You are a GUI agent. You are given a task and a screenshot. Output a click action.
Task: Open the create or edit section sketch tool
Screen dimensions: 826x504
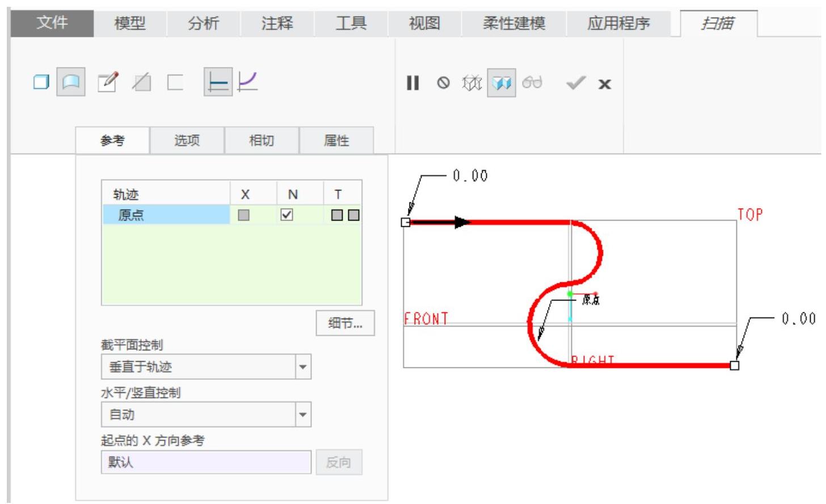[108, 83]
